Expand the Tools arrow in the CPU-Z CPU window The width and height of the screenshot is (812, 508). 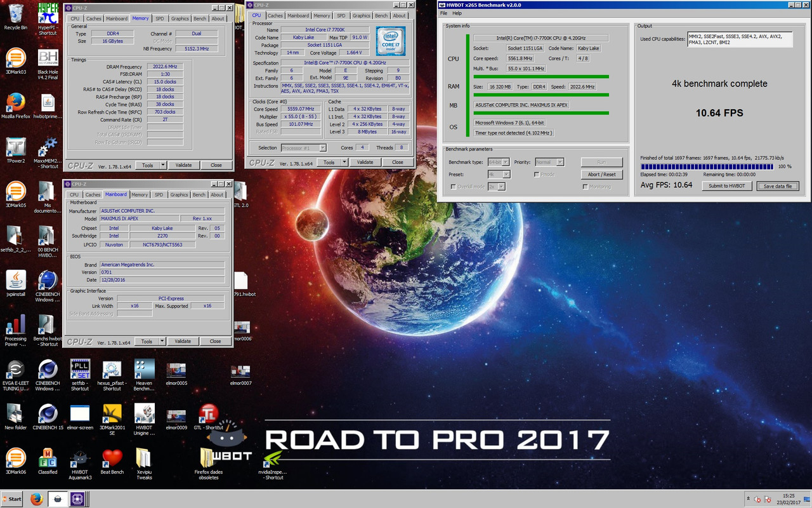344,162
